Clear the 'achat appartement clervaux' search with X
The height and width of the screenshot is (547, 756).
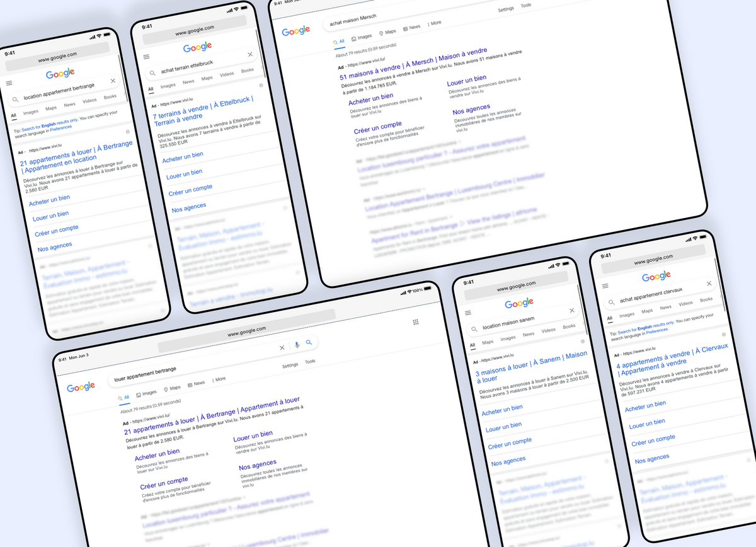pos(709,284)
